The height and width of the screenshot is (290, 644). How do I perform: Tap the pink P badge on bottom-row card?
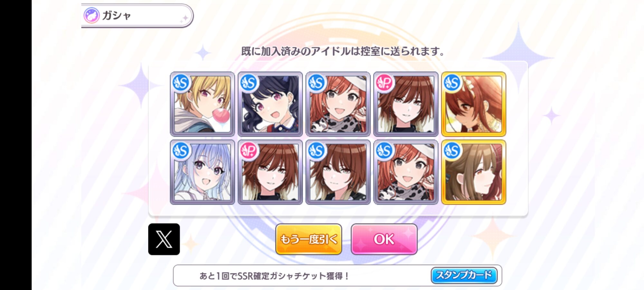pyautogui.click(x=249, y=150)
